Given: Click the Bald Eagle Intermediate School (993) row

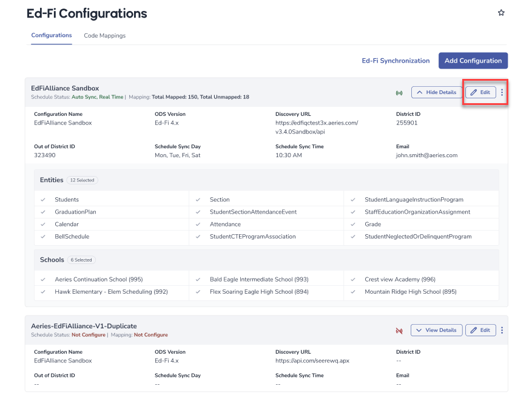Looking at the screenshot, I should (266, 279).
